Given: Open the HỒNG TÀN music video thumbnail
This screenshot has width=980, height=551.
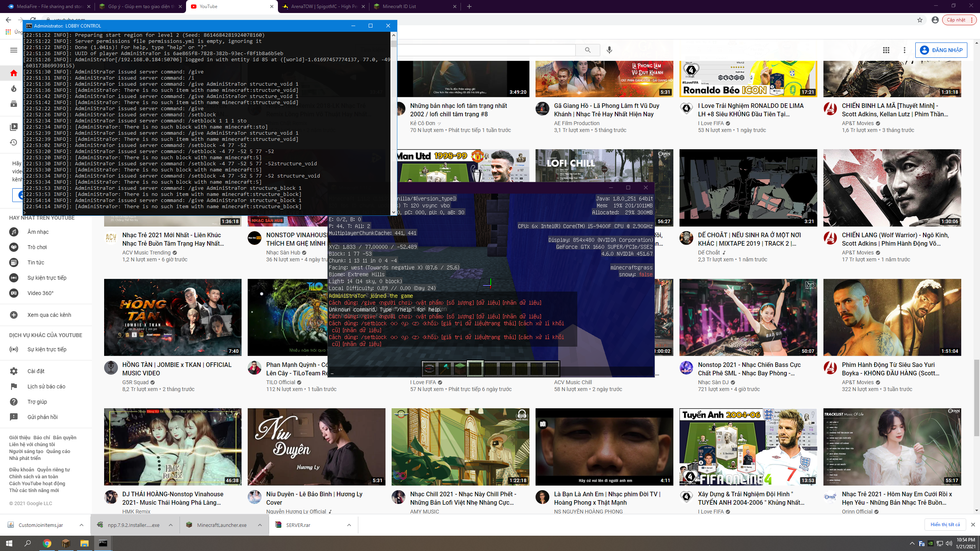Looking at the screenshot, I should (173, 317).
